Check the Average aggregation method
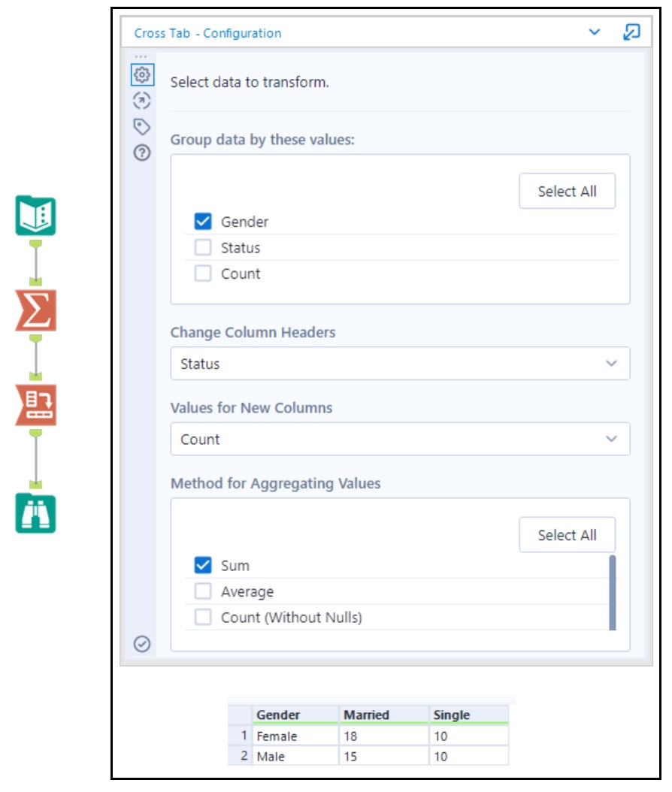Screen dimensions: 672x792 203,591
